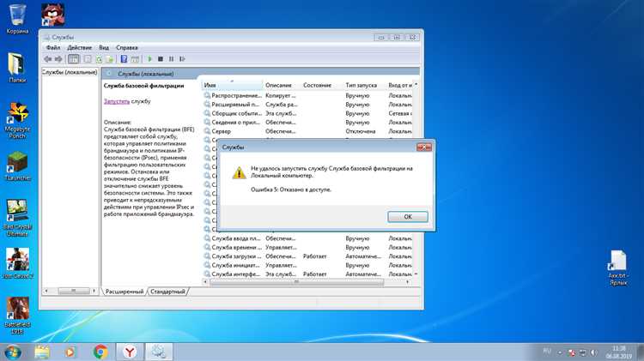
Task: Select the Служба времени... service row
Action: pyautogui.click(x=308, y=247)
